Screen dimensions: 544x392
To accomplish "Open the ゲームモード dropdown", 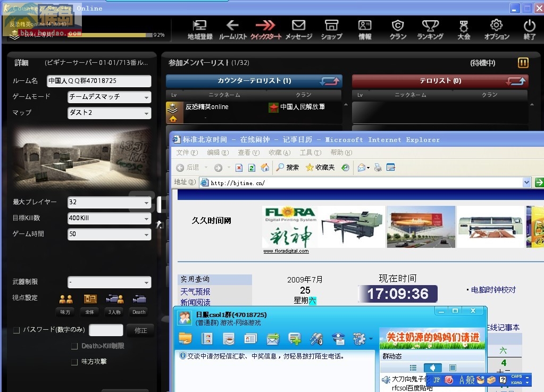I will click(x=110, y=97).
